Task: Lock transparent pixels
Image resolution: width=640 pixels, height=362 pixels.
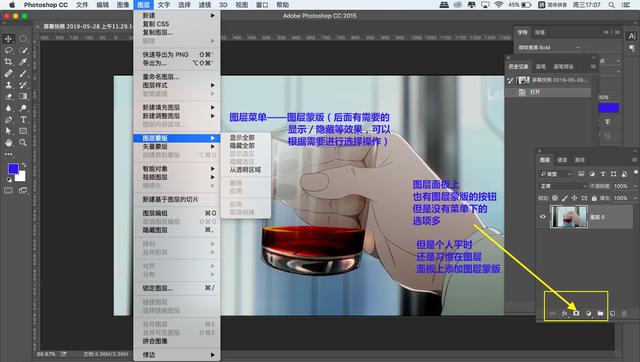Action: tap(555, 198)
